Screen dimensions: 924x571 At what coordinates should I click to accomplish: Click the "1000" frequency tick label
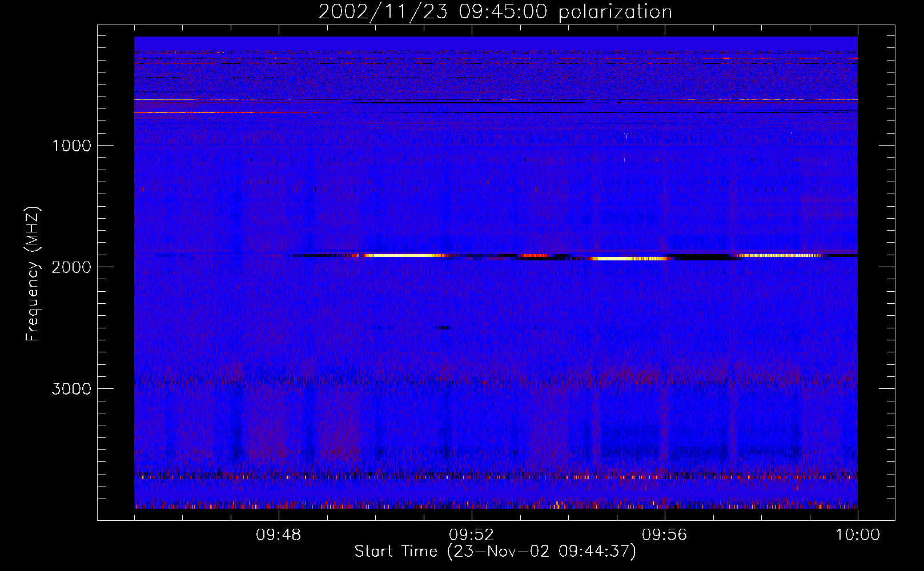[x=71, y=146]
